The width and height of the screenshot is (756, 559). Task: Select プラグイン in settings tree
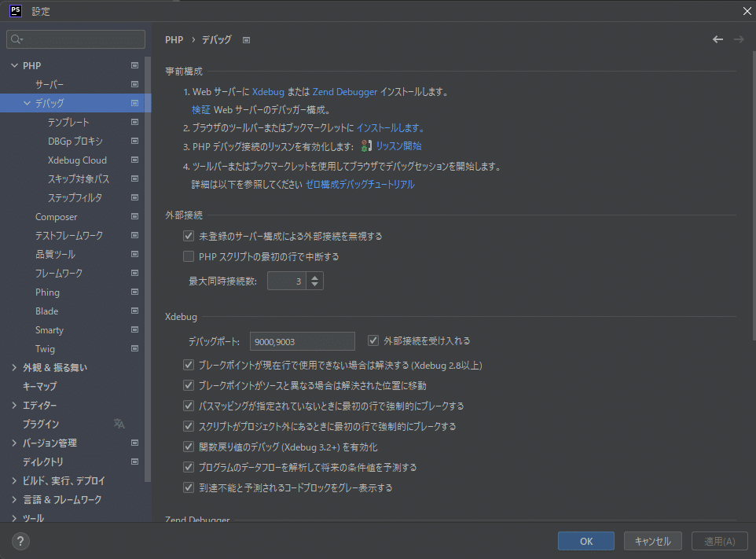pos(41,424)
